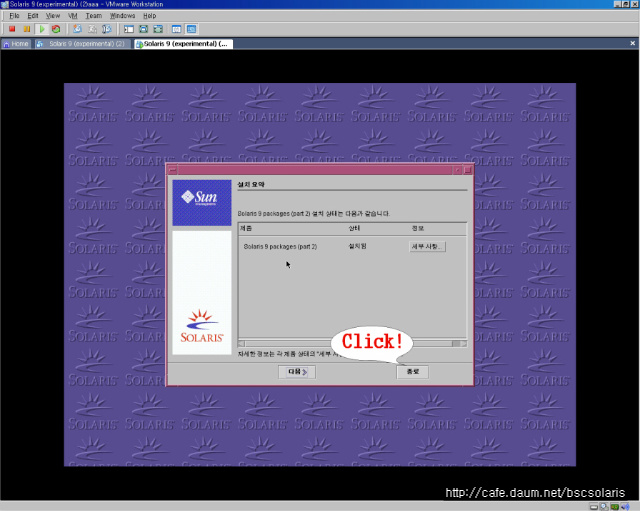640x511 pixels.
Task: Open the VM menu
Action: pos(73,16)
